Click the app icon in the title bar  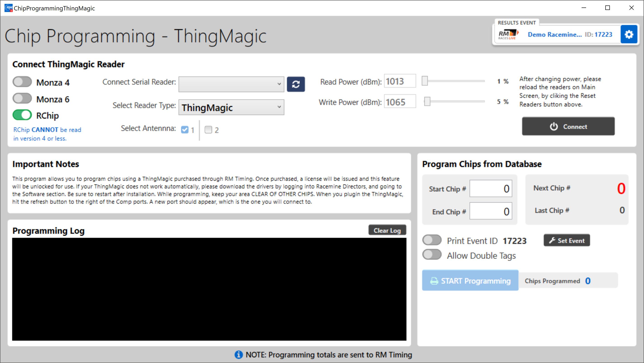point(8,8)
